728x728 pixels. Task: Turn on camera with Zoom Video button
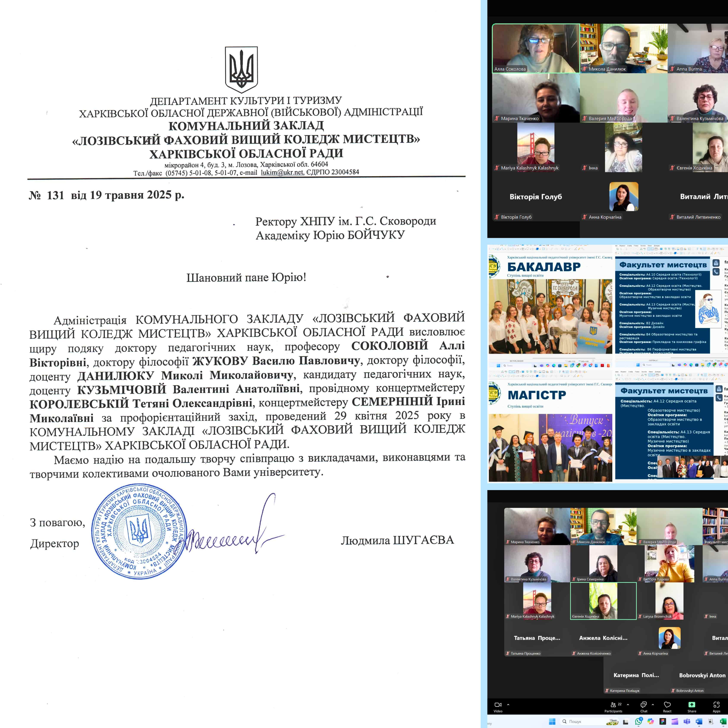498,707
